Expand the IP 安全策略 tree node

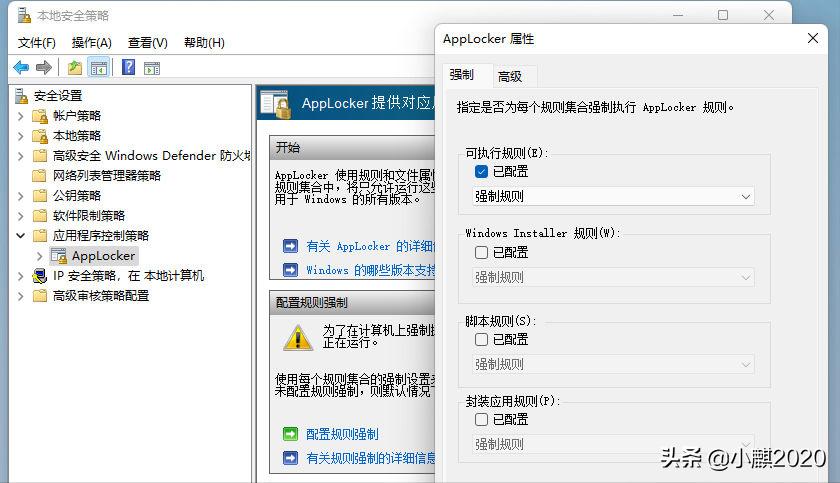pyautogui.click(x=20, y=276)
